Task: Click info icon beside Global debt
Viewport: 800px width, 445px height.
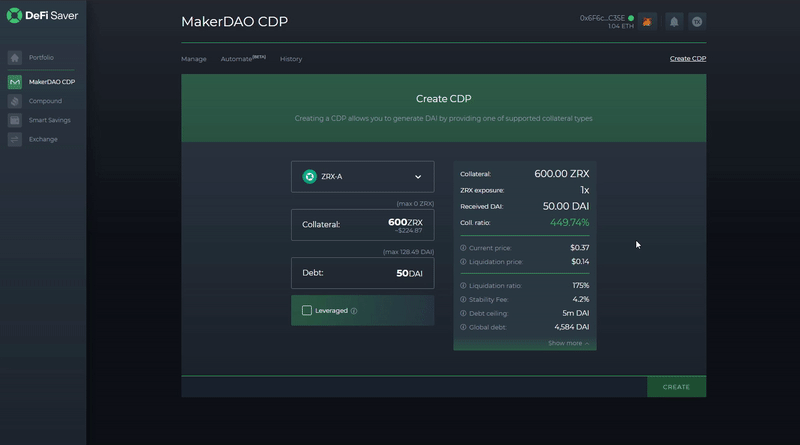Action: click(x=463, y=327)
